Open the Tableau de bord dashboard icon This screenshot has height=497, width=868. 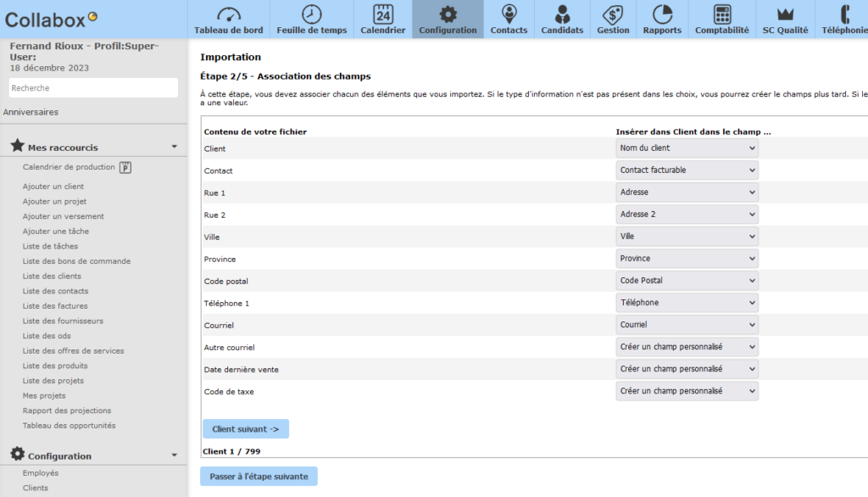pos(228,14)
